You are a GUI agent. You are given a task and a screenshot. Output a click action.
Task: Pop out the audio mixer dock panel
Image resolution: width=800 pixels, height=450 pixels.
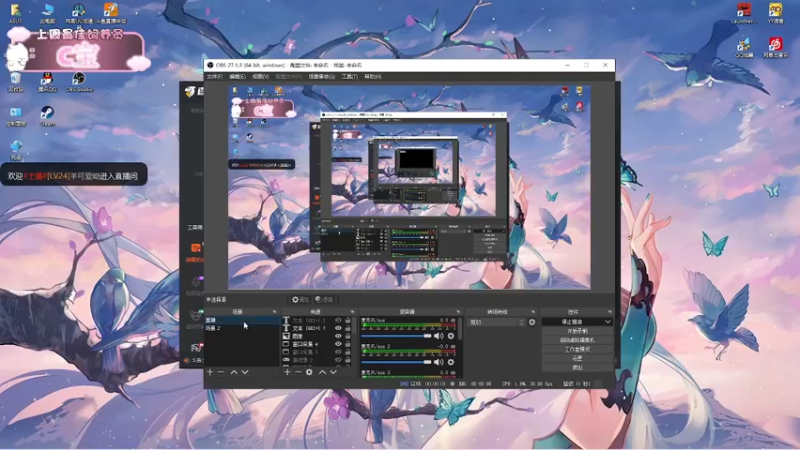coord(458,312)
